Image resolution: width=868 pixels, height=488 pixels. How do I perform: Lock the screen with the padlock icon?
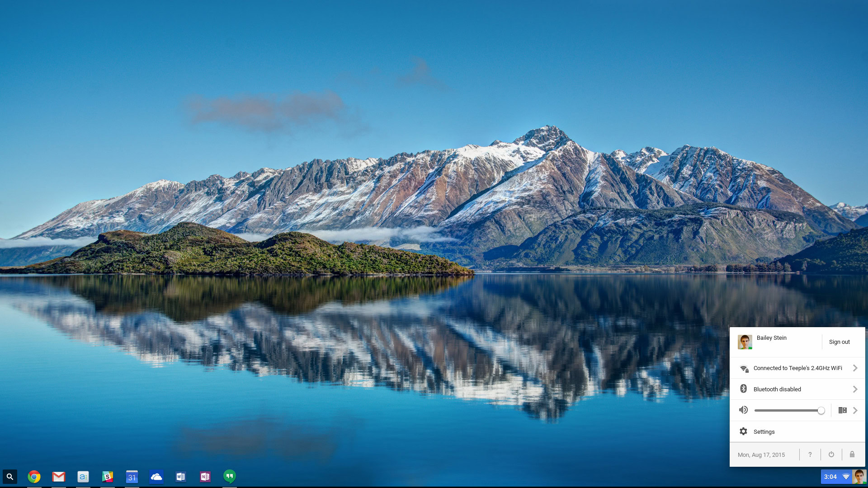click(852, 455)
